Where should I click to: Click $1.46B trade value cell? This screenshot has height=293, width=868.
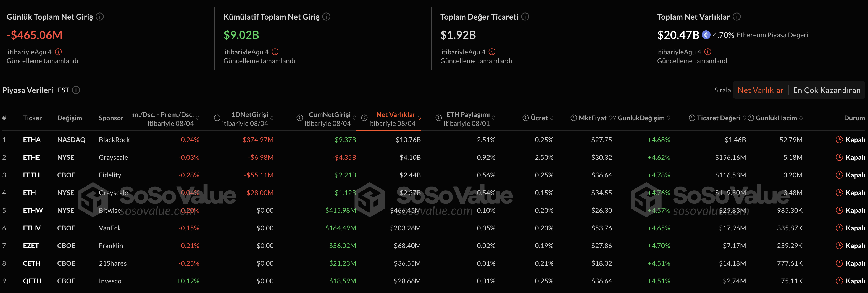pos(735,140)
